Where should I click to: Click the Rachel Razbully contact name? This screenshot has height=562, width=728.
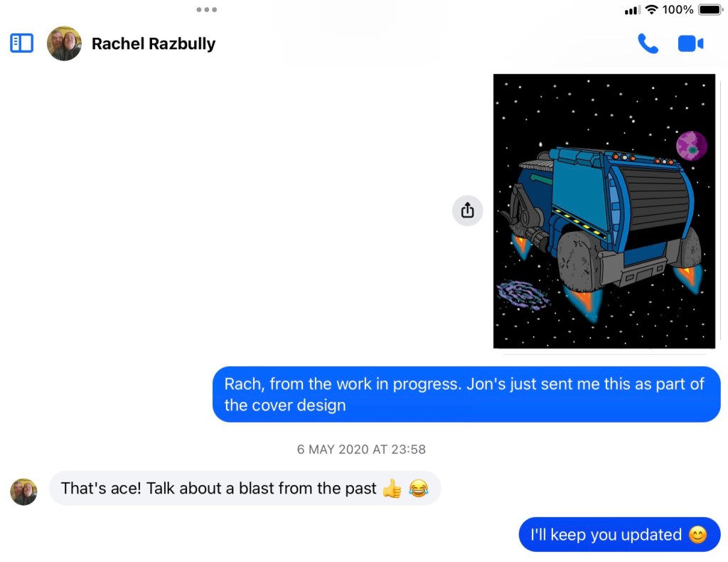tap(154, 43)
